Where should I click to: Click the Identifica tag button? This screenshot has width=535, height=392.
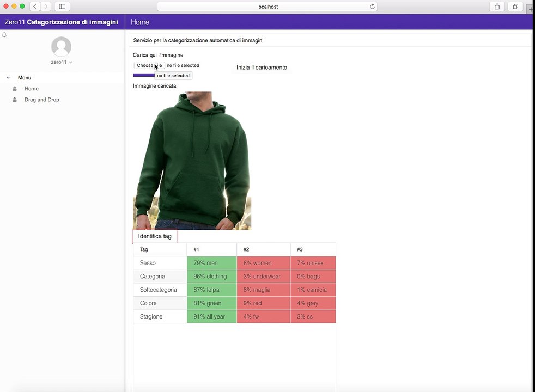(155, 236)
